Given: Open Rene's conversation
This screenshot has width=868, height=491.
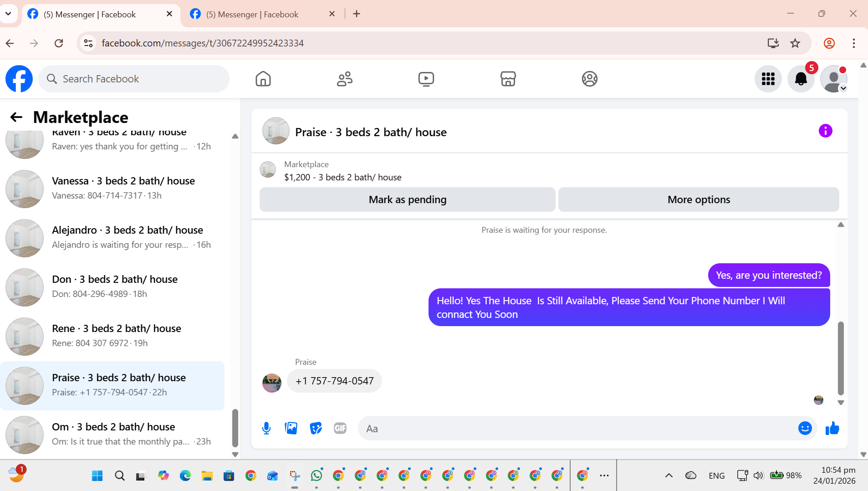Looking at the screenshot, I should click(x=112, y=336).
